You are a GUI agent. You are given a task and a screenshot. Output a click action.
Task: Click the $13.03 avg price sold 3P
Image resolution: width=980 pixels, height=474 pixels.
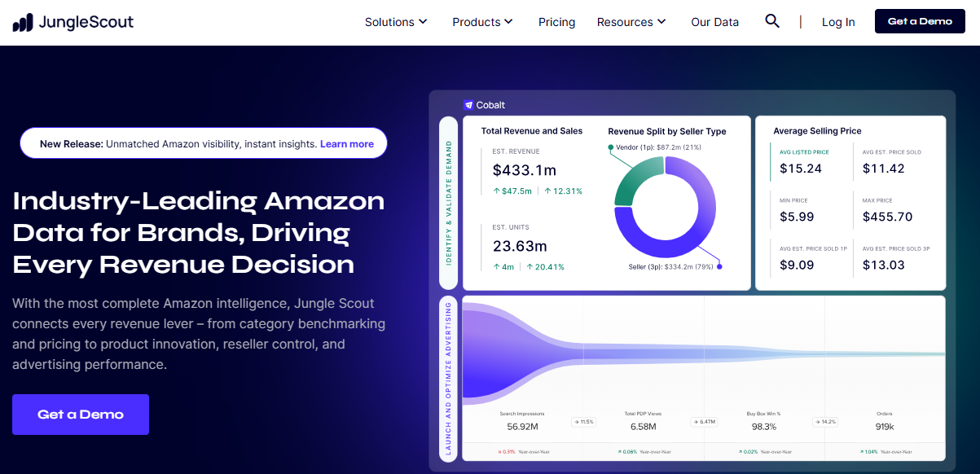(884, 265)
